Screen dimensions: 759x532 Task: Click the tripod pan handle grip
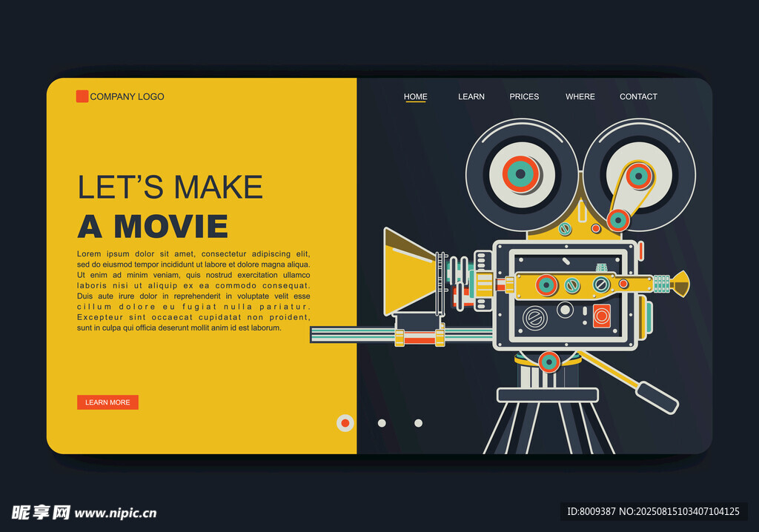[657, 397]
